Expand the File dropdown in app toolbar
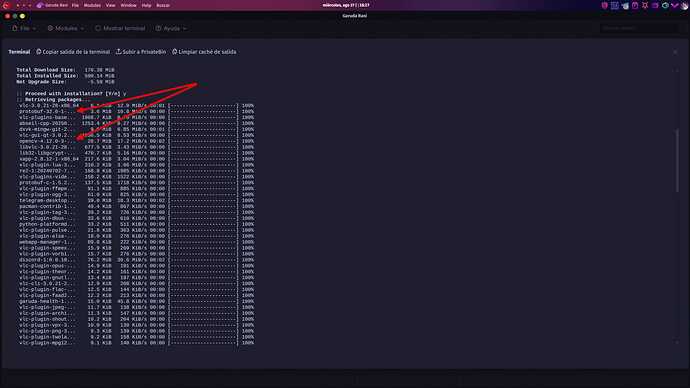This screenshot has width=690, height=388. tap(24, 28)
